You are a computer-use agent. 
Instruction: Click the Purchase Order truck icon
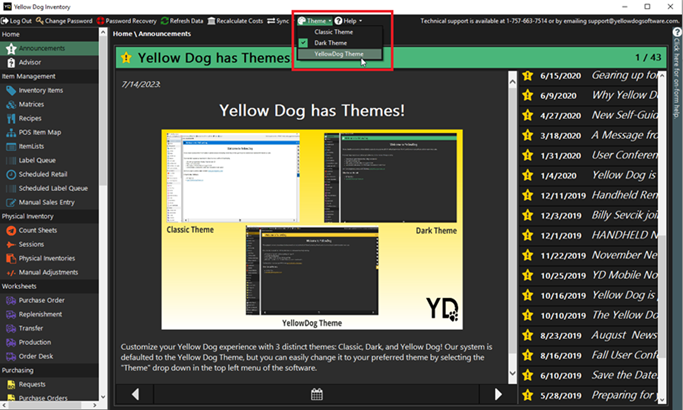point(11,300)
